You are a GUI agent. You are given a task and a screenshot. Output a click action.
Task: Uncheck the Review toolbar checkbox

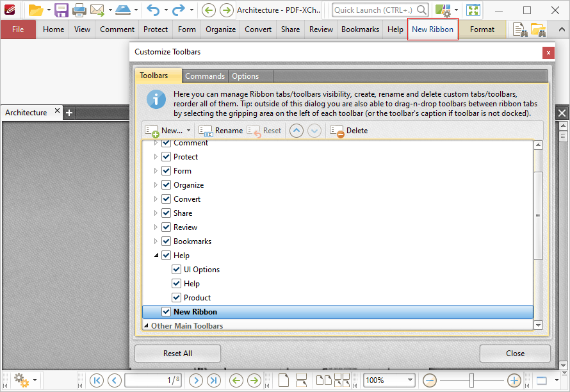[166, 227]
